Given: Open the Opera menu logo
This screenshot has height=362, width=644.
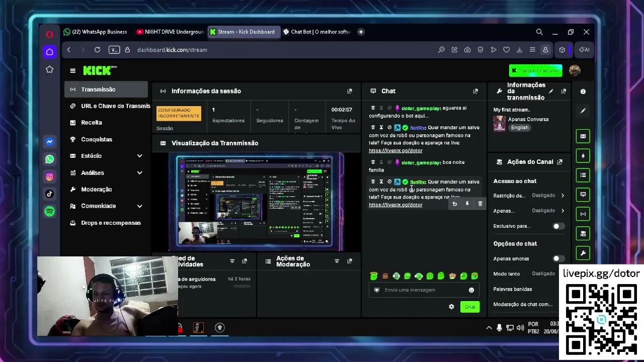Looking at the screenshot, I should click(49, 34).
